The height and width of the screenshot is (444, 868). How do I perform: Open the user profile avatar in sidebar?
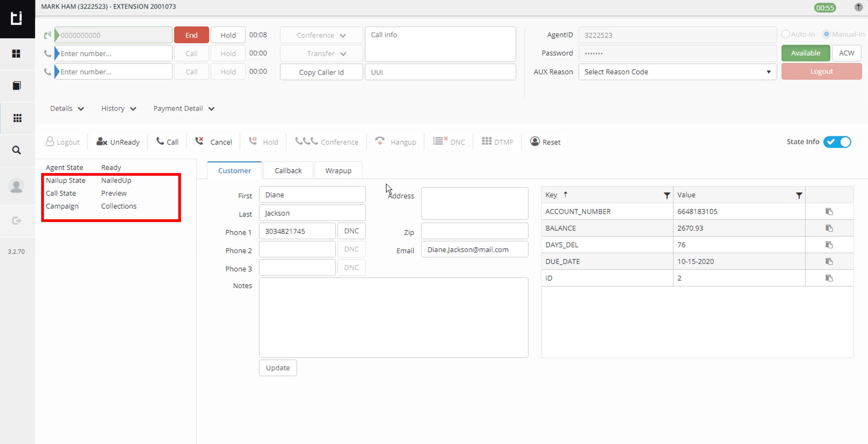click(16, 186)
